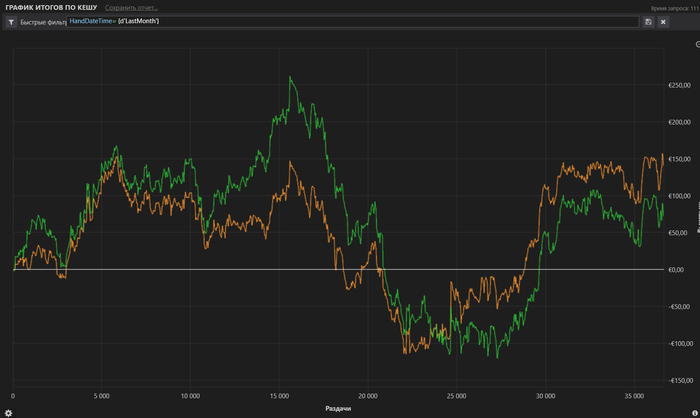
Task: Click the -€150,00 axis label
Action: click(680, 380)
